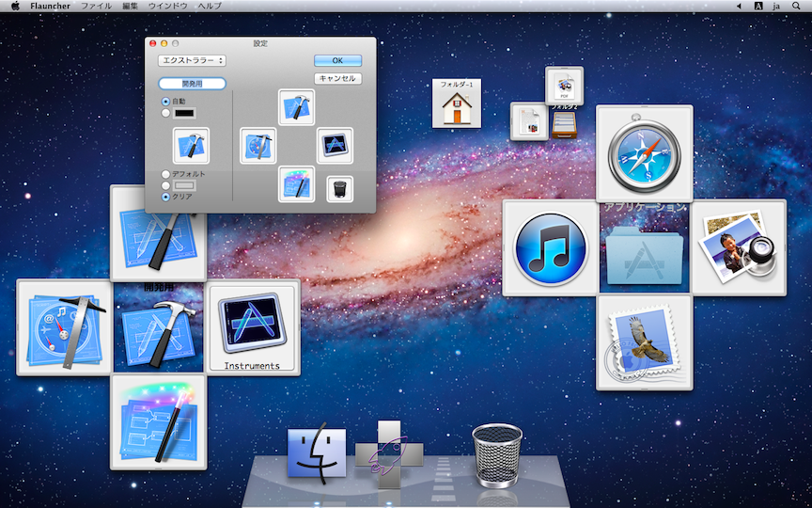The image size is (812, 508).
Task: Select the クリア radio button
Action: click(x=165, y=197)
